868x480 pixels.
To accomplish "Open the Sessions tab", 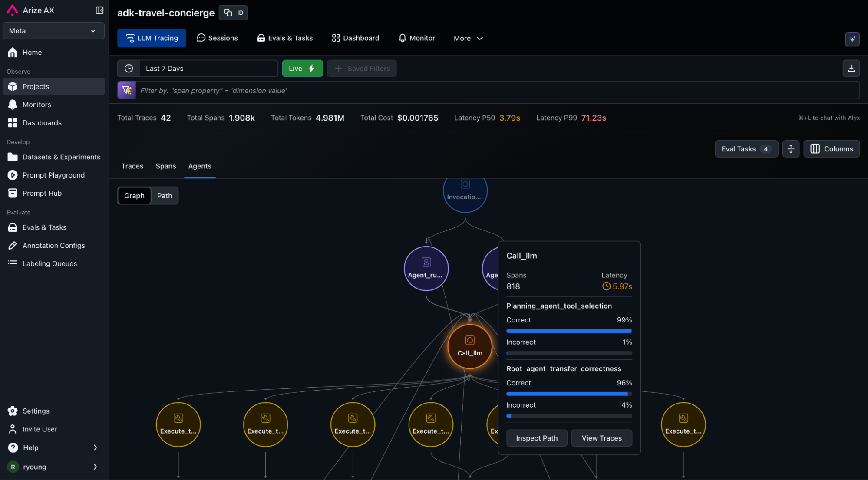I will point(217,38).
